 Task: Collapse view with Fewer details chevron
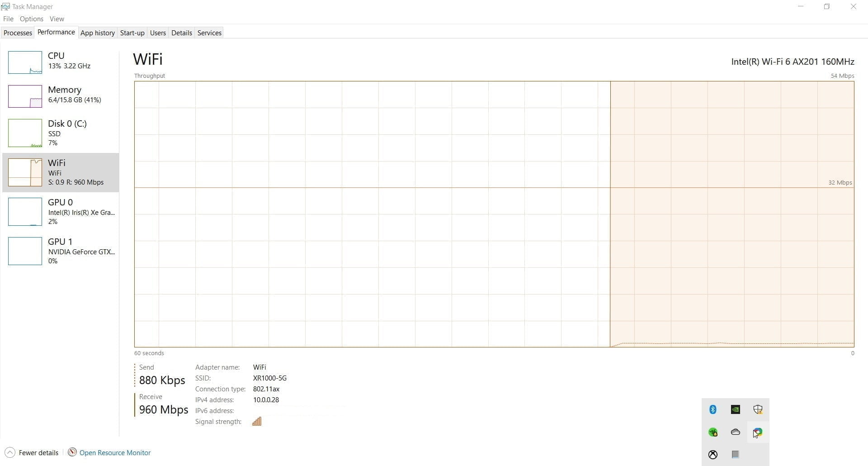[x=10, y=452]
